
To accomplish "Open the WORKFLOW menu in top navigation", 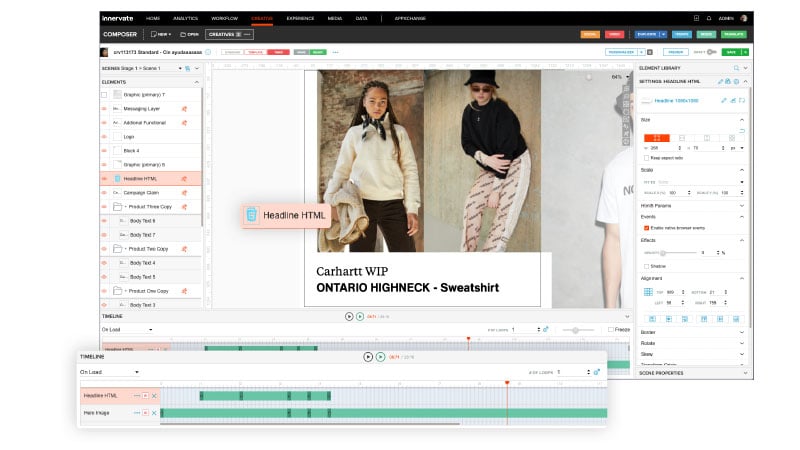I will click(225, 18).
